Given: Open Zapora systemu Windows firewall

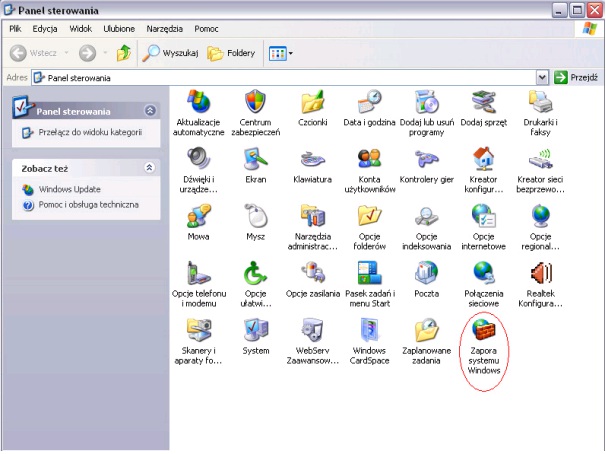Looking at the screenshot, I should pos(483,330).
